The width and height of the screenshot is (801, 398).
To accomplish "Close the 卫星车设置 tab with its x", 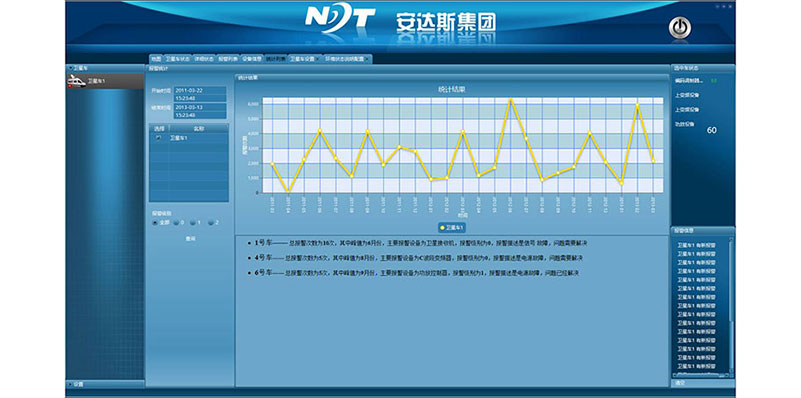I will [x=317, y=59].
